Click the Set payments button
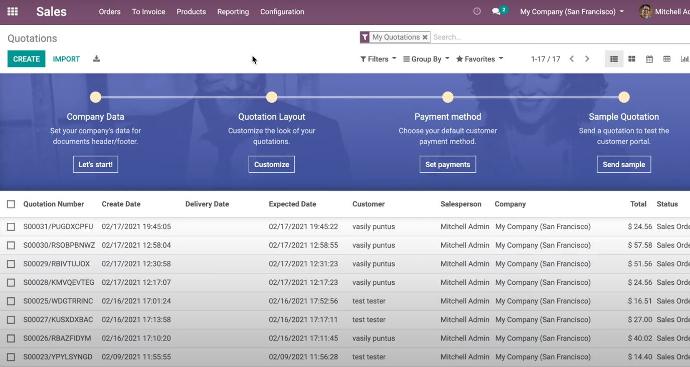 [448, 164]
